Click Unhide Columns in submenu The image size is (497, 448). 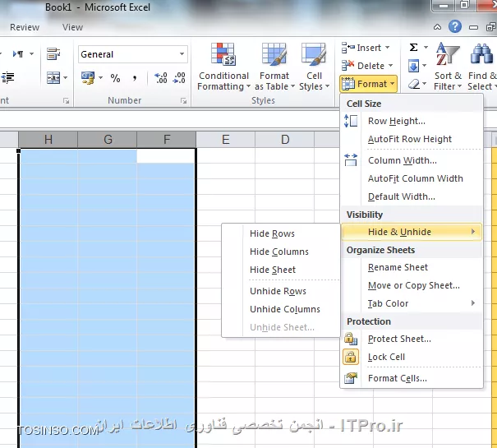[x=281, y=309]
